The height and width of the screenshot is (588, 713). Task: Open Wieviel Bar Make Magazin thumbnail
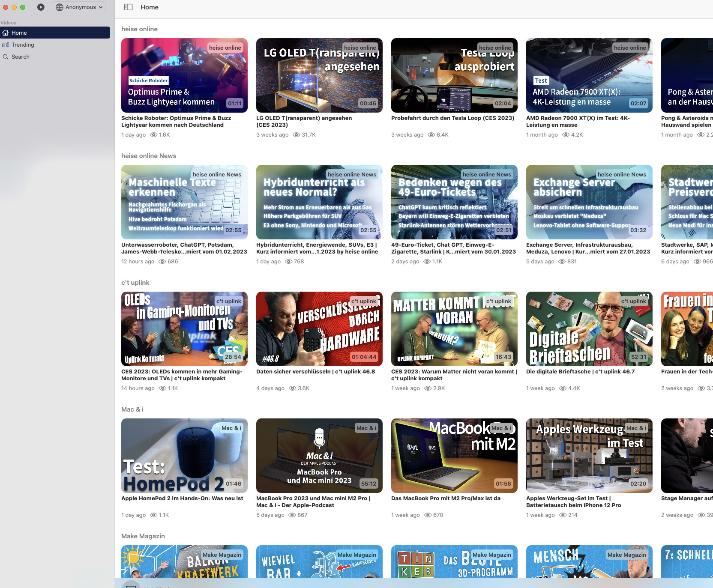click(319, 561)
